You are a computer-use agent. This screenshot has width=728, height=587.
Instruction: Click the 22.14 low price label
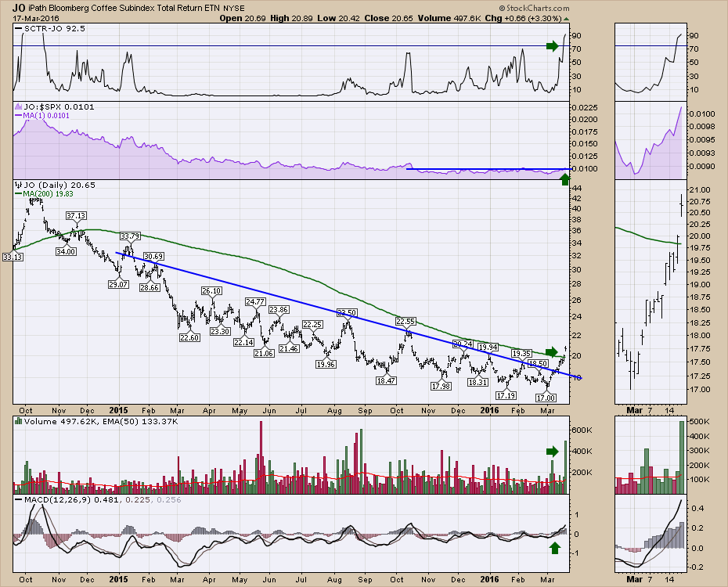point(243,343)
